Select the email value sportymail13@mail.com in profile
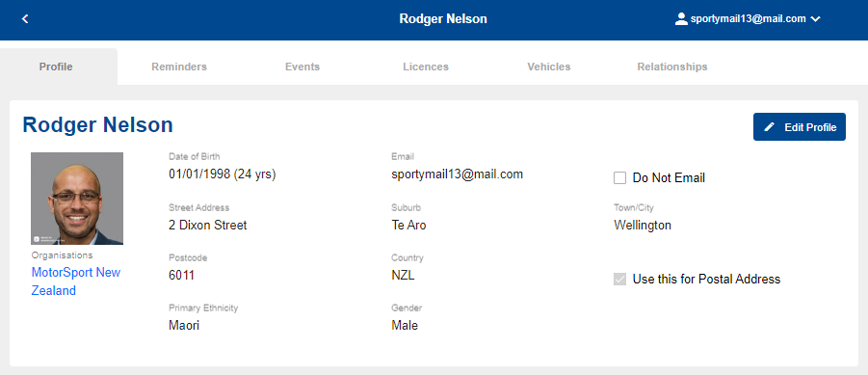 coord(458,174)
